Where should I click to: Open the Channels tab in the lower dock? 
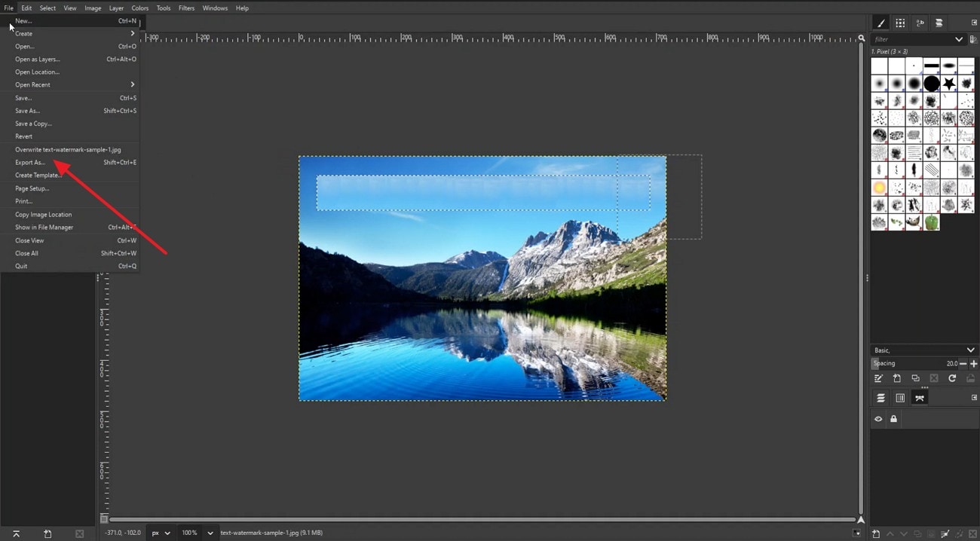tap(901, 397)
